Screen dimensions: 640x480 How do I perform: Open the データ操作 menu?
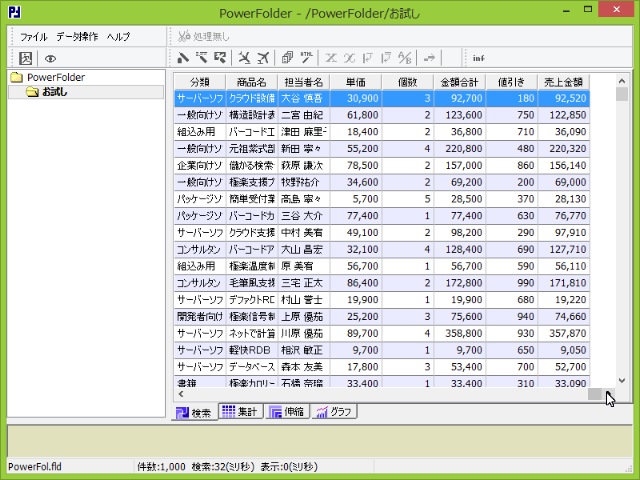pos(77,37)
